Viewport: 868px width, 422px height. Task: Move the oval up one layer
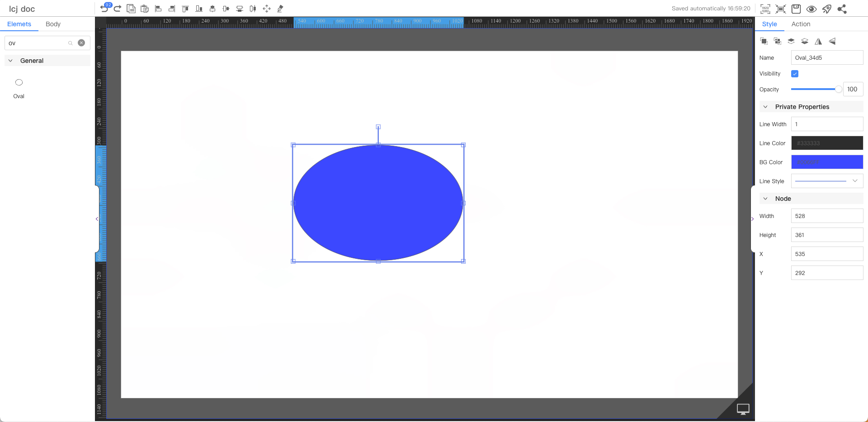pos(791,41)
